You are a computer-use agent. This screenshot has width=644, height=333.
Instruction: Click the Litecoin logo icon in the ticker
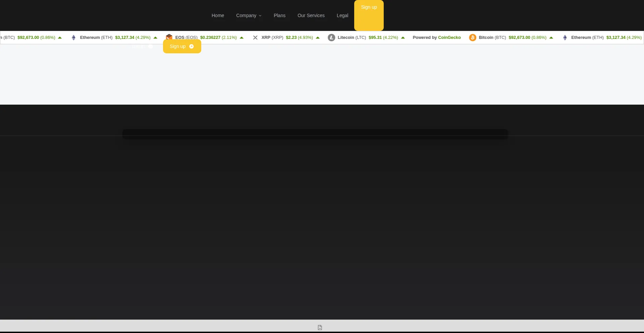coord(331,38)
